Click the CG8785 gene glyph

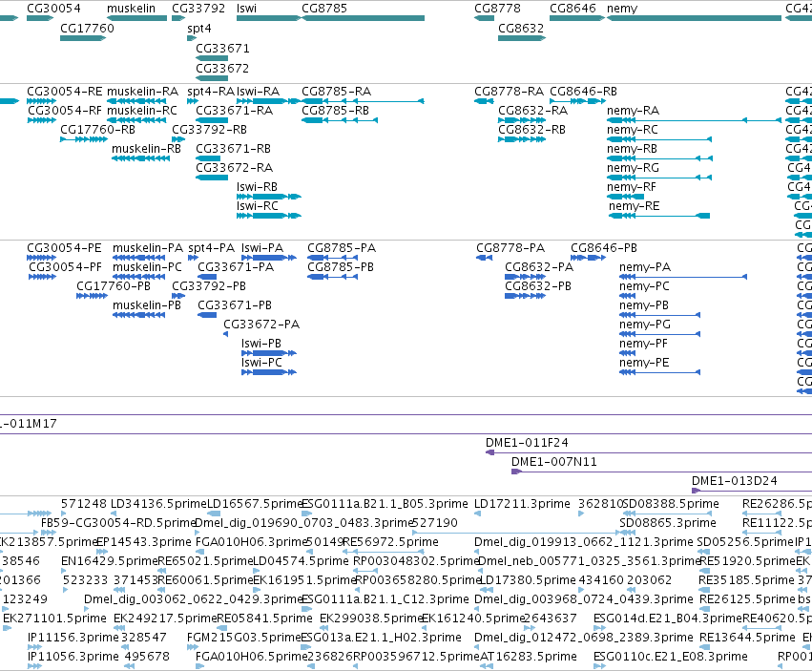pyautogui.click(x=363, y=18)
